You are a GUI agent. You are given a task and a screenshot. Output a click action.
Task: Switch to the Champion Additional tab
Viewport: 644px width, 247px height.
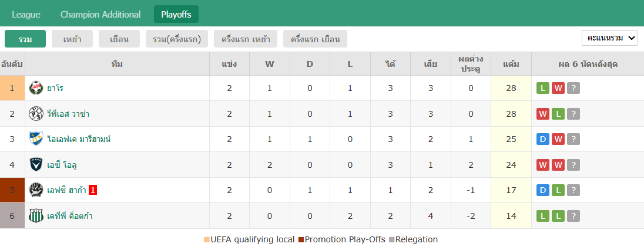click(x=100, y=14)
